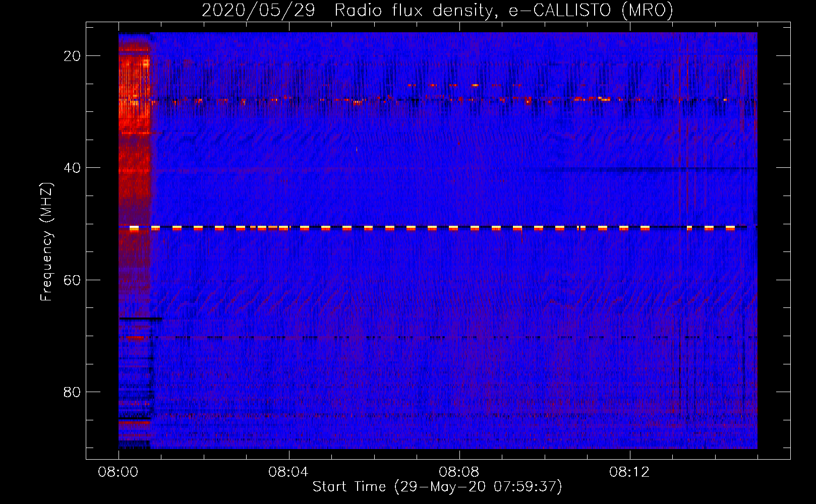Click the 80 MHz frequency tick label
This screenshot has height=504, width=816.
[72, 392]
